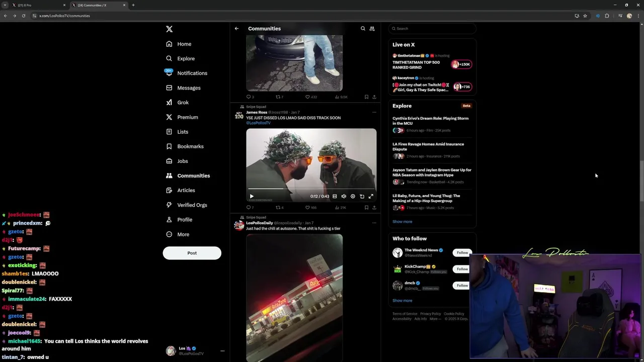Click the Lists icon in sidebar
The width and height of the screenshot is (644, 362).
click(169, 132)
